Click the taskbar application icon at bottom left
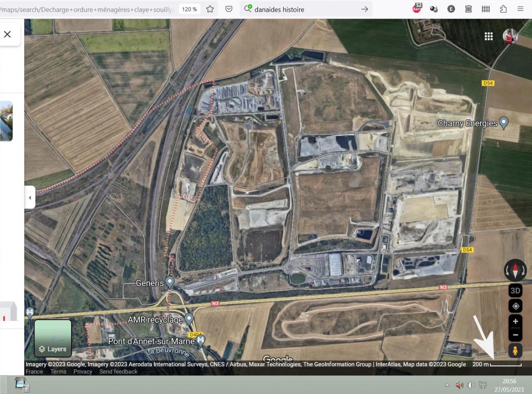 [21, 385]
